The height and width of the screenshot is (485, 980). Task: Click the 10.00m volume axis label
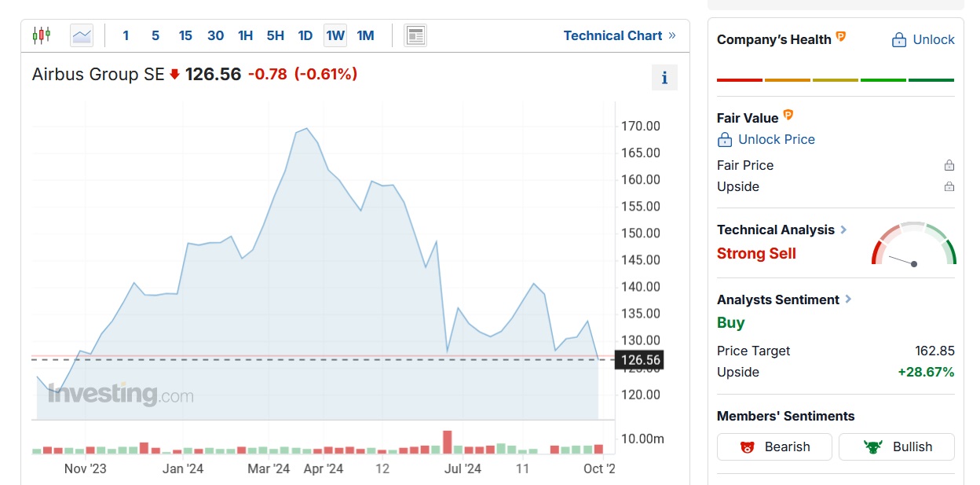(x=642, y=438)
